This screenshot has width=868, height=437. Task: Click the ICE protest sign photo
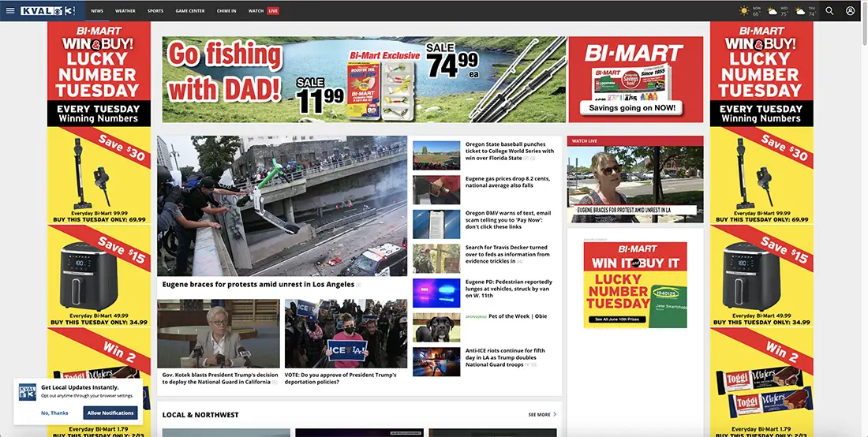tap(346, 334)
